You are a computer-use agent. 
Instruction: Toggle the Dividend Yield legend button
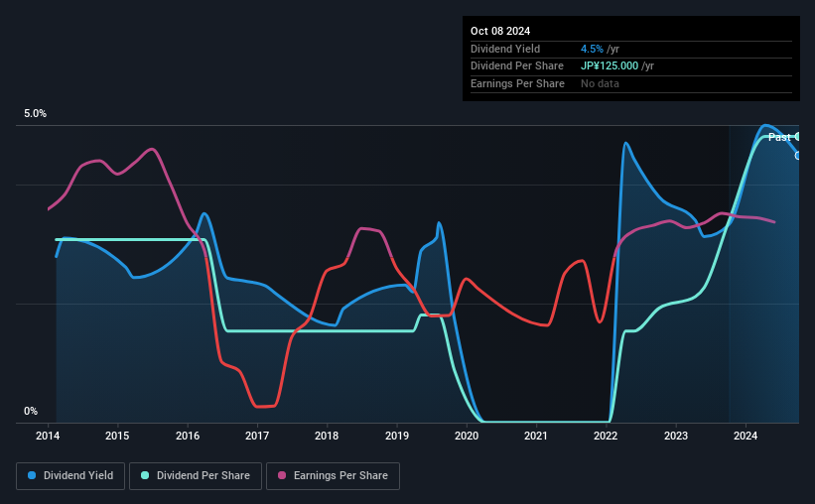click(70, 476)
